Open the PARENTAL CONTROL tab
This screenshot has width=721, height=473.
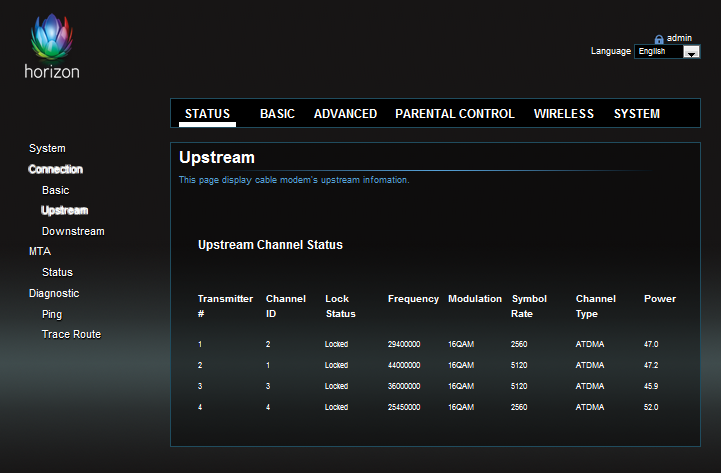point(455,114)
